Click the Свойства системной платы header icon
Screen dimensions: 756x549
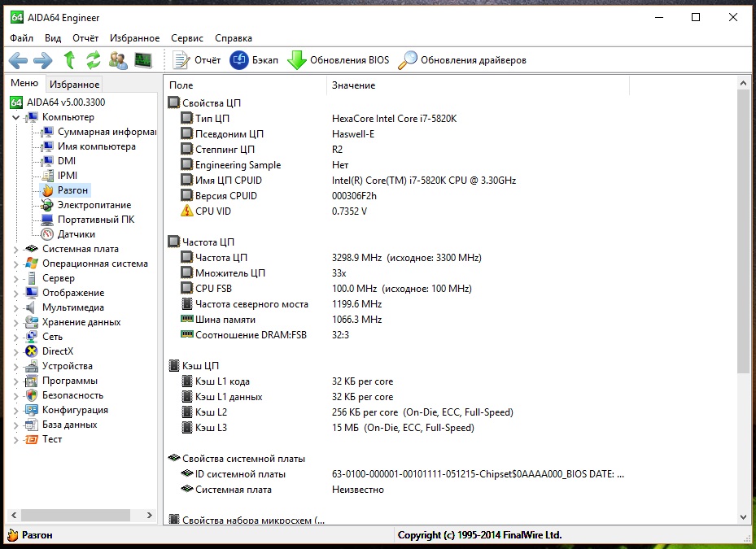click(173, 457)
